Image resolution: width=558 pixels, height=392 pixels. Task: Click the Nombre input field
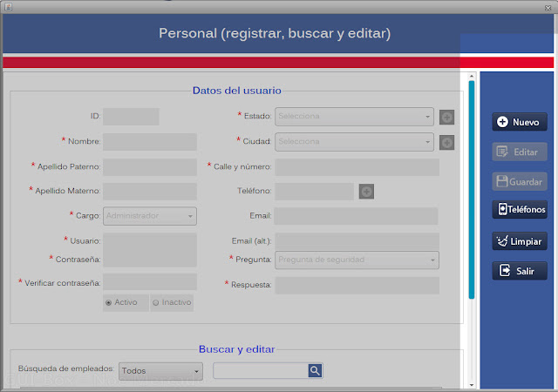tap(150, 141)
